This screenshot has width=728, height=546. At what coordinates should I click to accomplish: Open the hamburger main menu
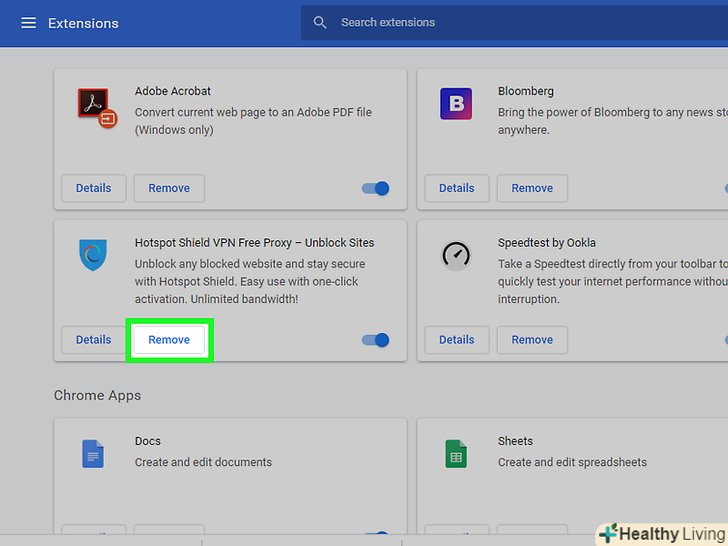(x=28, y=23)
